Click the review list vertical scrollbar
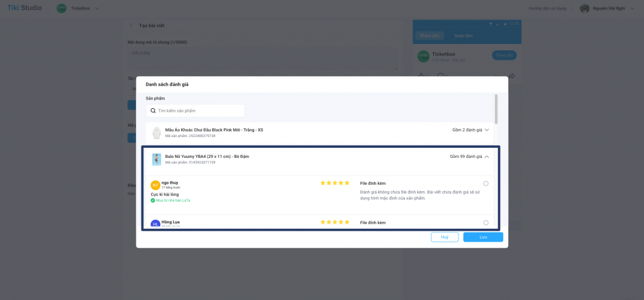The width and height of the screenshot is (644, 300). [x=496, y=109]
